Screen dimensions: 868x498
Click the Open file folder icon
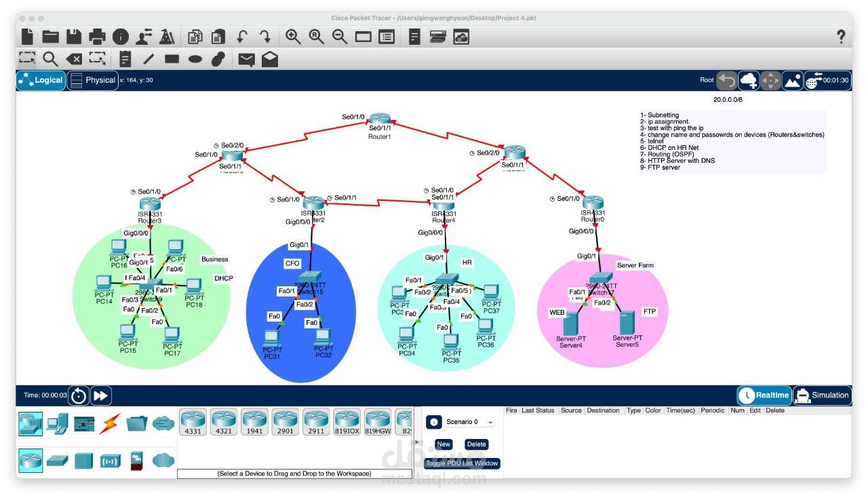click(x=51, y=37)
